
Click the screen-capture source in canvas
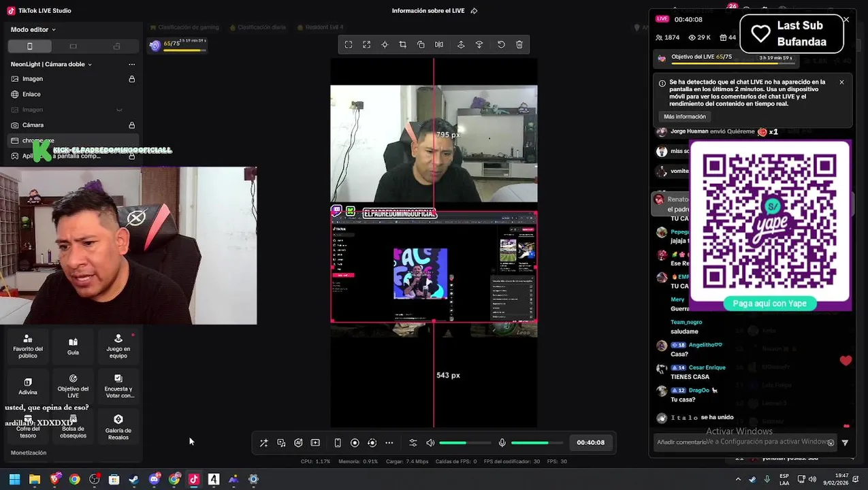pyautogui.click(x=434, y=266)
